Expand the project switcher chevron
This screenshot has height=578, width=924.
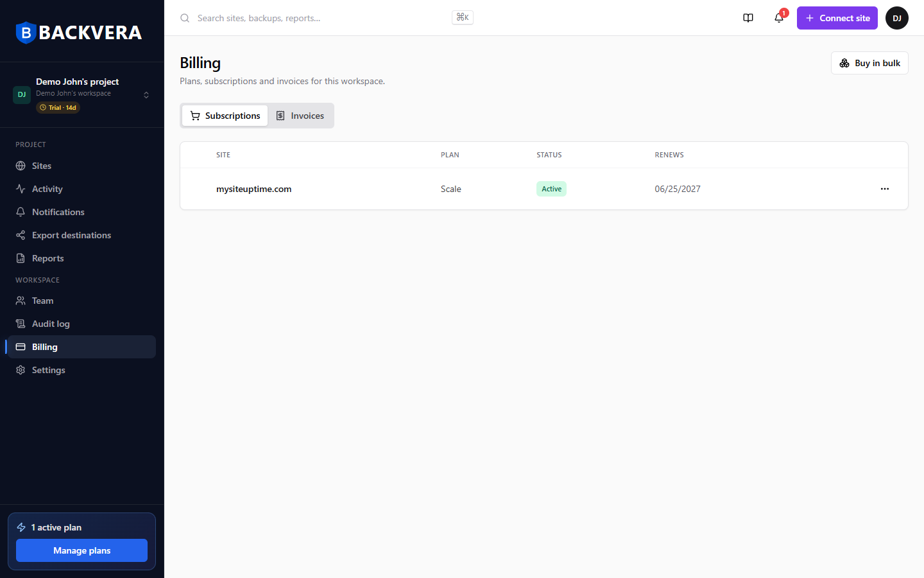(146, 94)
